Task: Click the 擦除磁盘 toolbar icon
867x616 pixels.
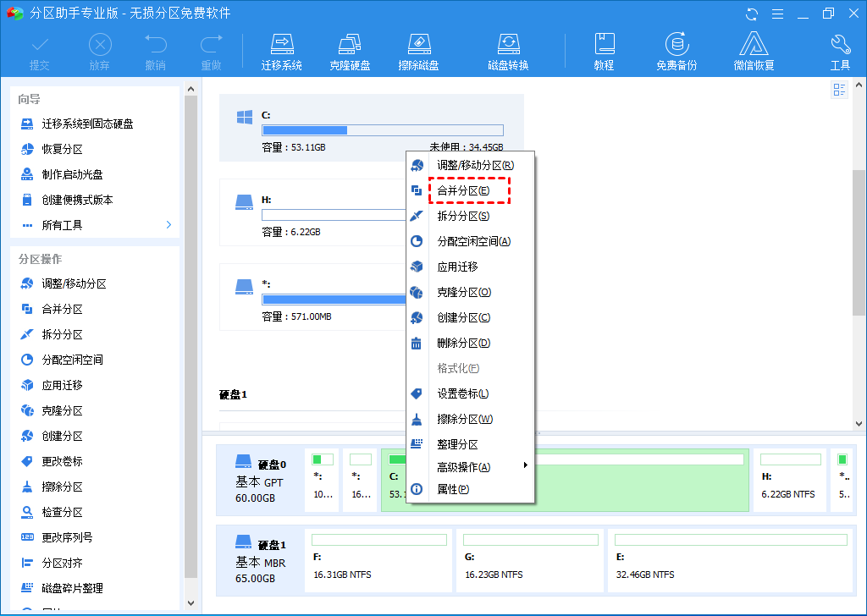Action: tap(419, 49)
